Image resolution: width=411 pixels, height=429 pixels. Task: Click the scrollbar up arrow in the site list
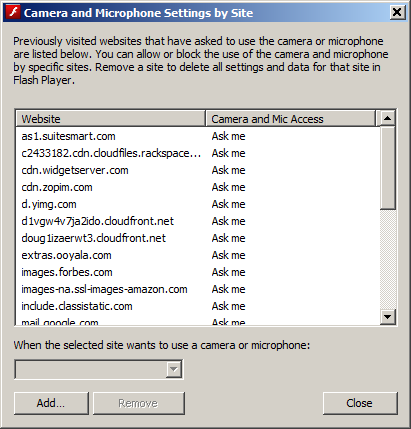tap(387, 118)
